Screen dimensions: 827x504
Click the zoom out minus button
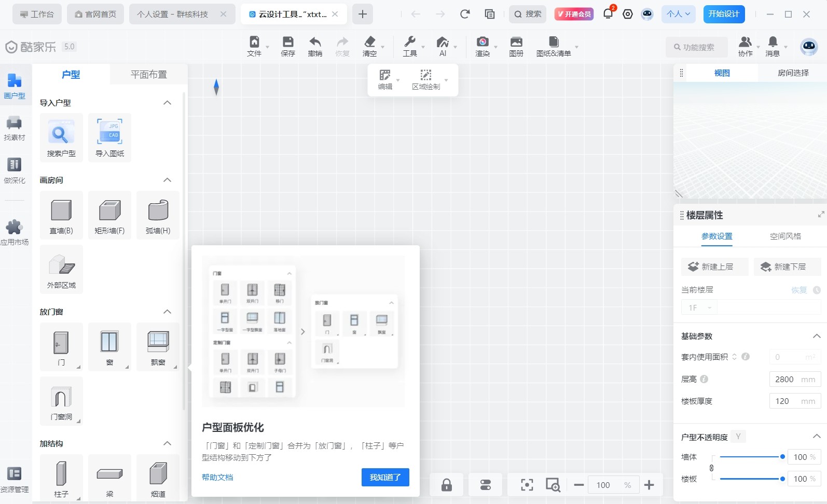(x=579, y=485)
